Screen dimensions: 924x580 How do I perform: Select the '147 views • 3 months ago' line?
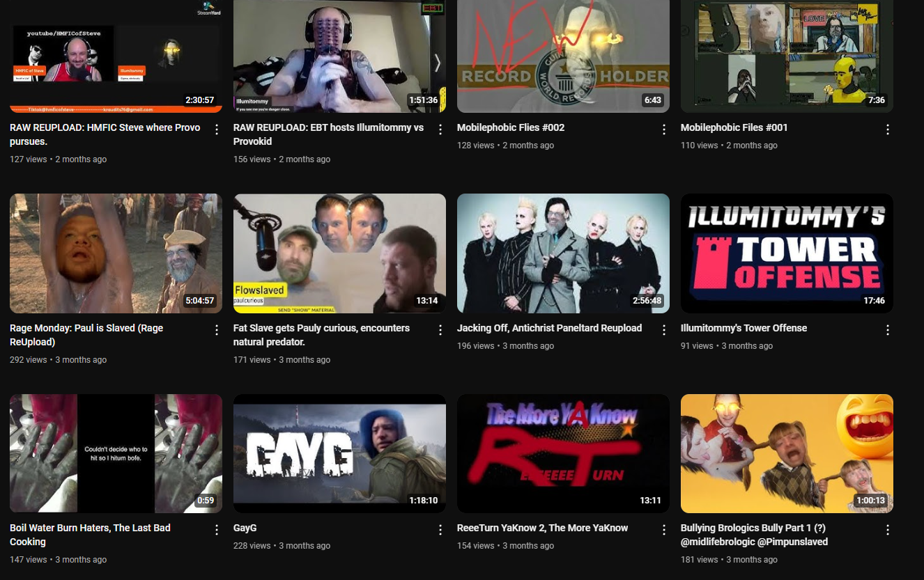(x=59, y=560)
